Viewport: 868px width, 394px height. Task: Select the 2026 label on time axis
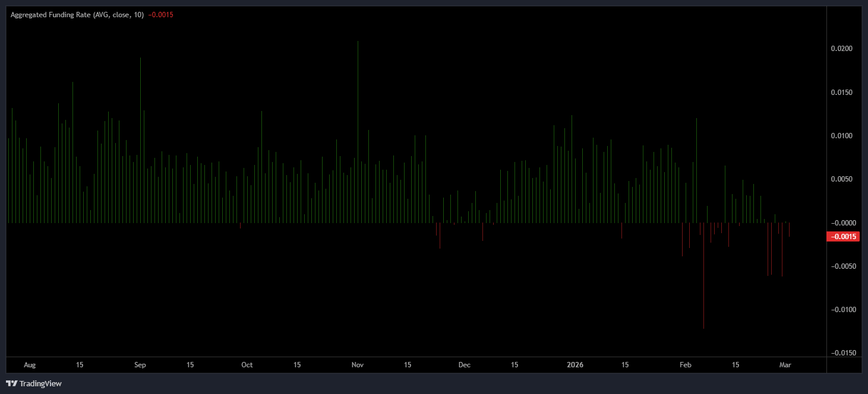click(x=575, y=365)
